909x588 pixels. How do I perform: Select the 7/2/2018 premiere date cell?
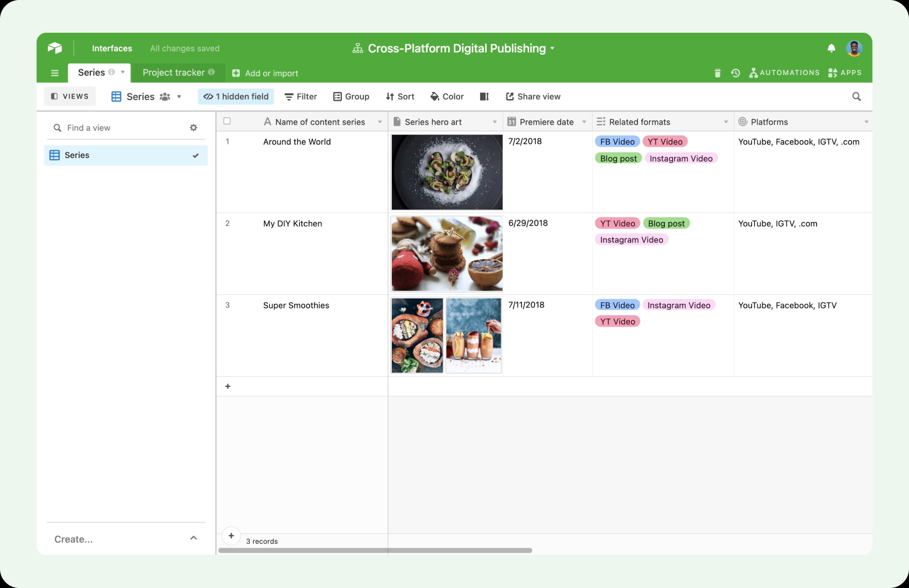[548, 172]
